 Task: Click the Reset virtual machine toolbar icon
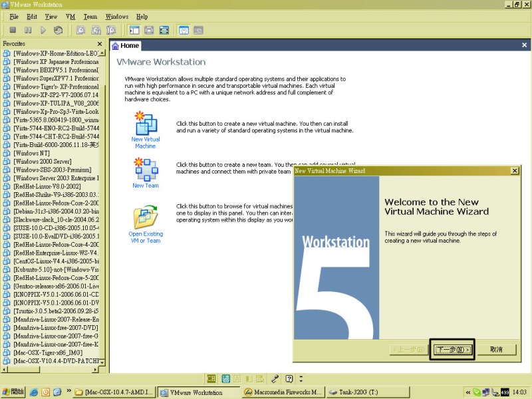tap(58, 30)
